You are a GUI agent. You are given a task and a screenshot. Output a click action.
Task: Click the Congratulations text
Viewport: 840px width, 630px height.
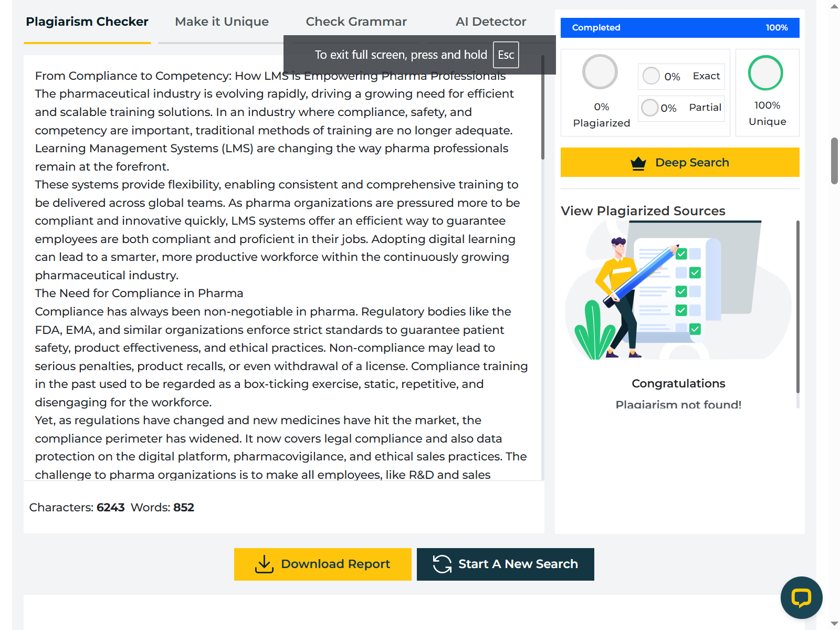(x=678, y=384)
